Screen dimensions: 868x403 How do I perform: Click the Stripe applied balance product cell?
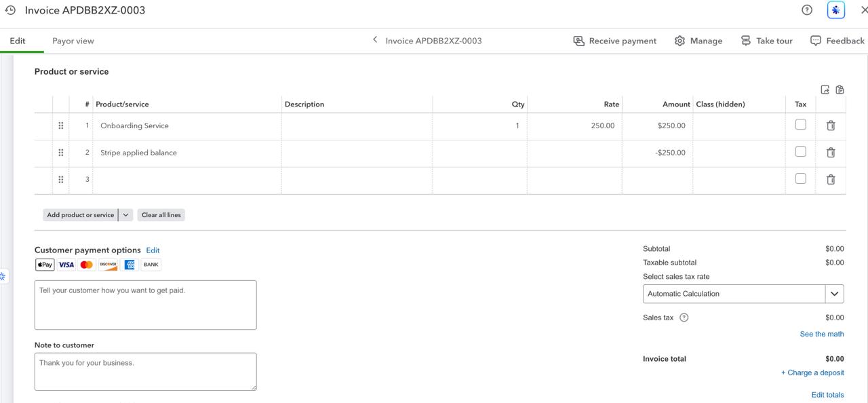pos(187,153)
